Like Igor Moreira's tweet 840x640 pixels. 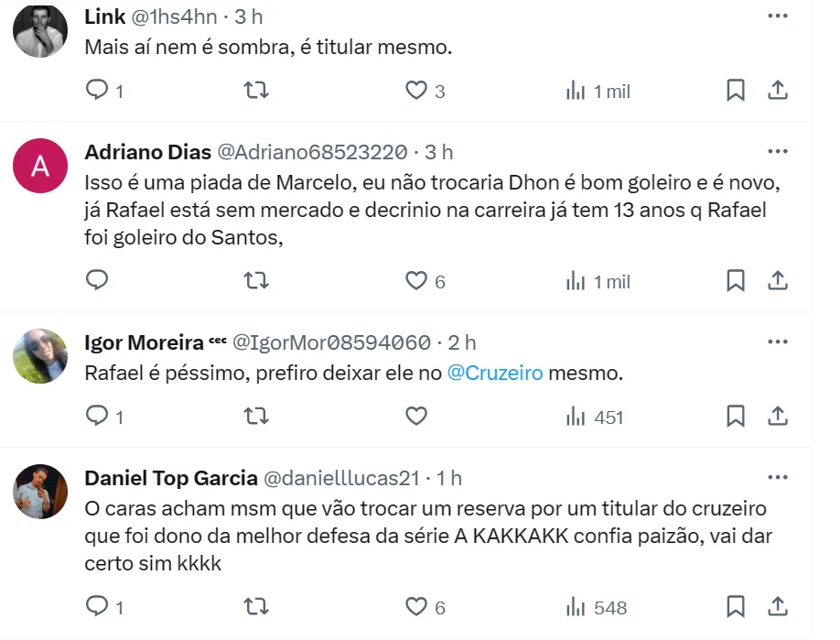tap(416, 417)
